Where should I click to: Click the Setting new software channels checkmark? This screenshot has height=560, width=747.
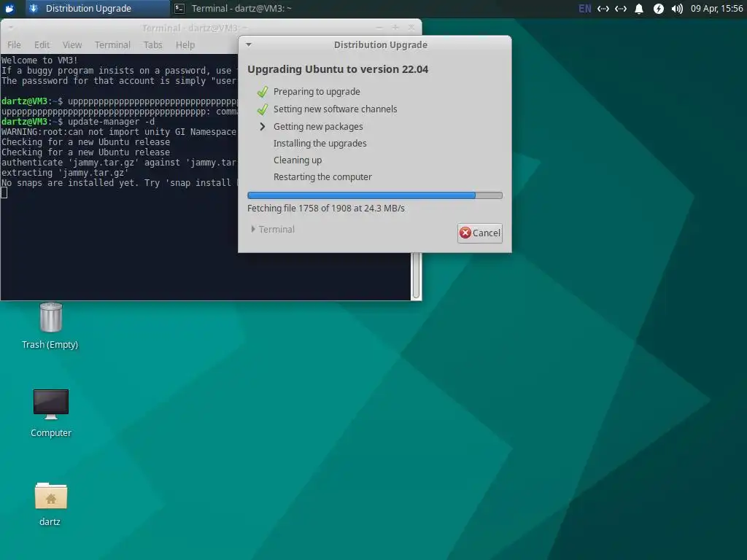(x=263, y=109)
